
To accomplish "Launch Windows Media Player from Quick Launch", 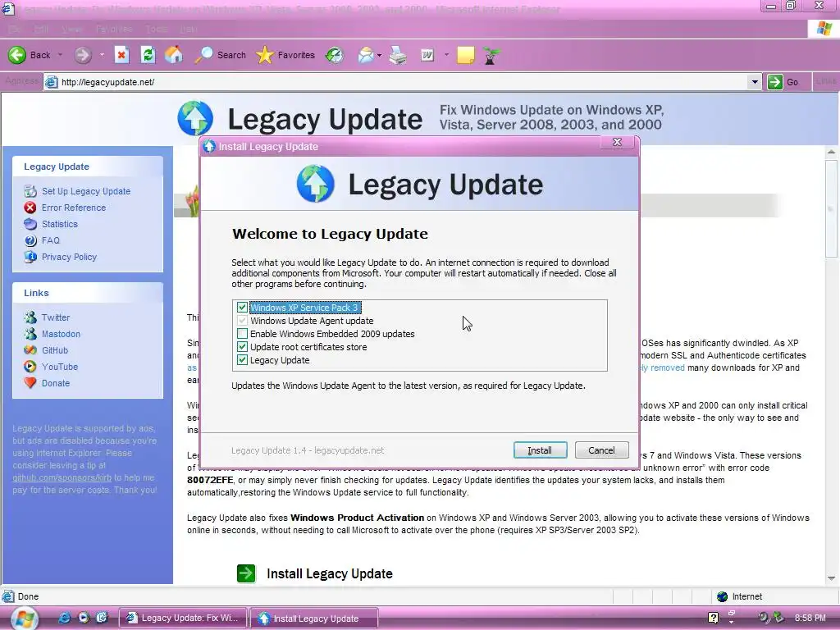I will point(84,618).
